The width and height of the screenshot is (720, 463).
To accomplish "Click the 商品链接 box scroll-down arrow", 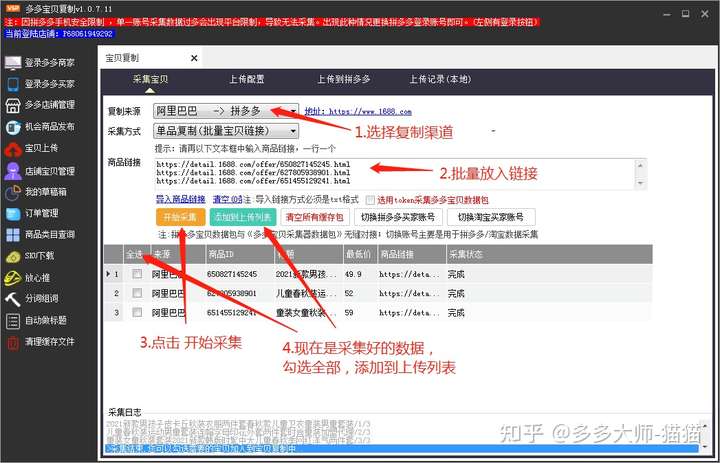I will [641, 183].
